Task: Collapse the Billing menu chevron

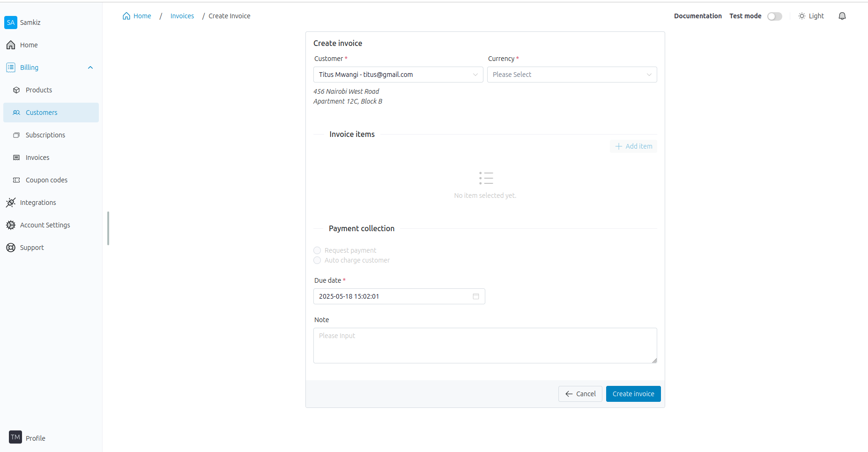Action: pos(90,67)
